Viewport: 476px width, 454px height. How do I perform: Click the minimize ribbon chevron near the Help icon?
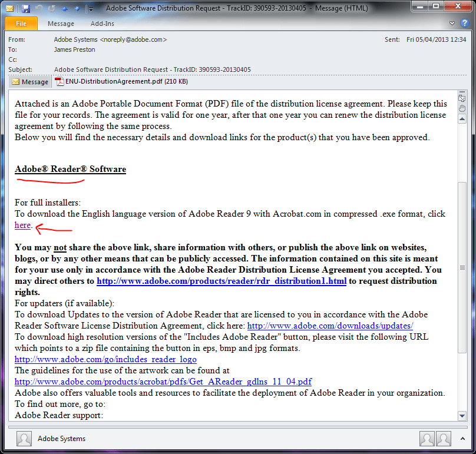pyautogui.click(x=451, y=22)
